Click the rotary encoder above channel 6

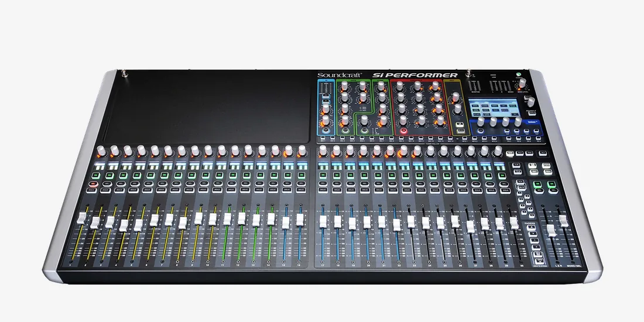(x=167, y=150)
